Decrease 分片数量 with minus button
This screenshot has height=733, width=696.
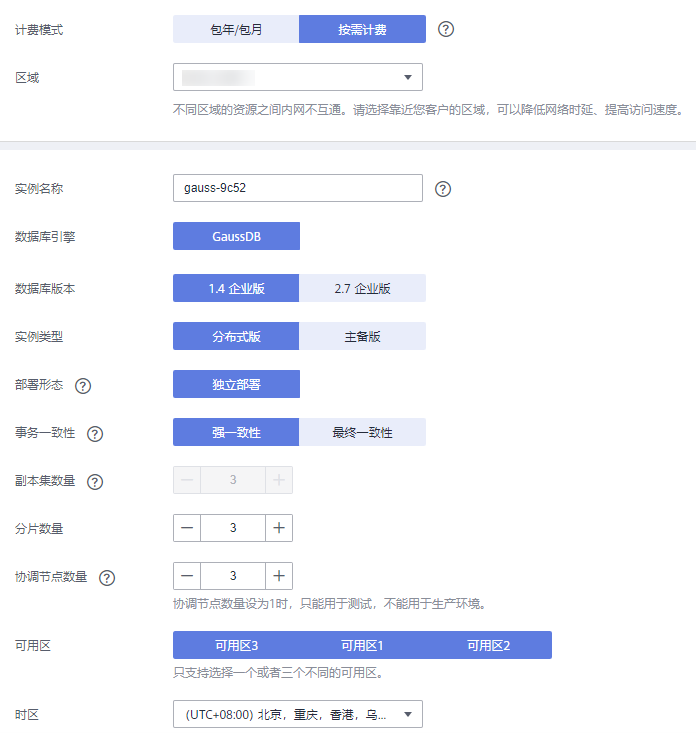[187, 528]
